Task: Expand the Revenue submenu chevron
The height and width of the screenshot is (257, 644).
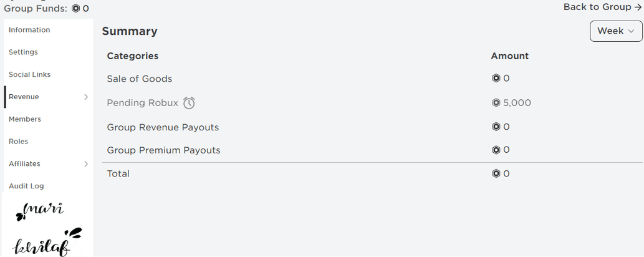Action: coord(86,97)
